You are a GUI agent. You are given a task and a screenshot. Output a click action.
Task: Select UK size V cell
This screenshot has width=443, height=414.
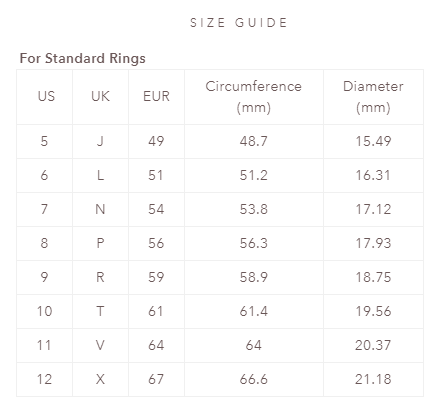pos(100,346)
